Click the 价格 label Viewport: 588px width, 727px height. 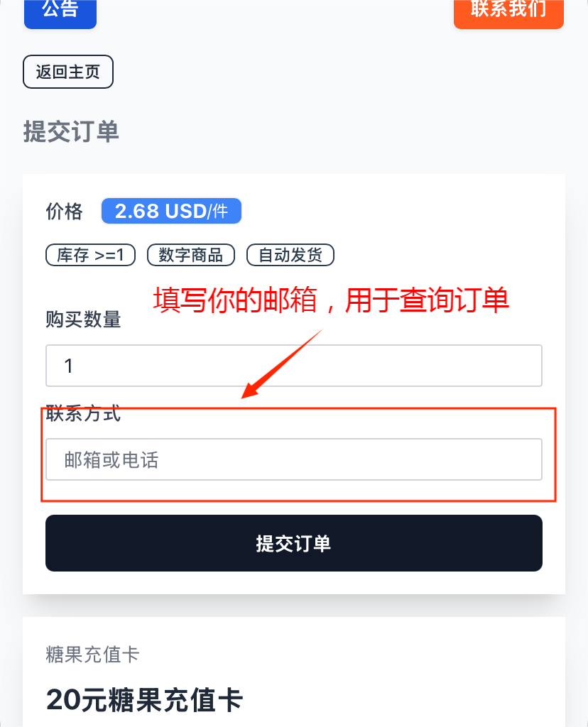(x=65, y=212)
